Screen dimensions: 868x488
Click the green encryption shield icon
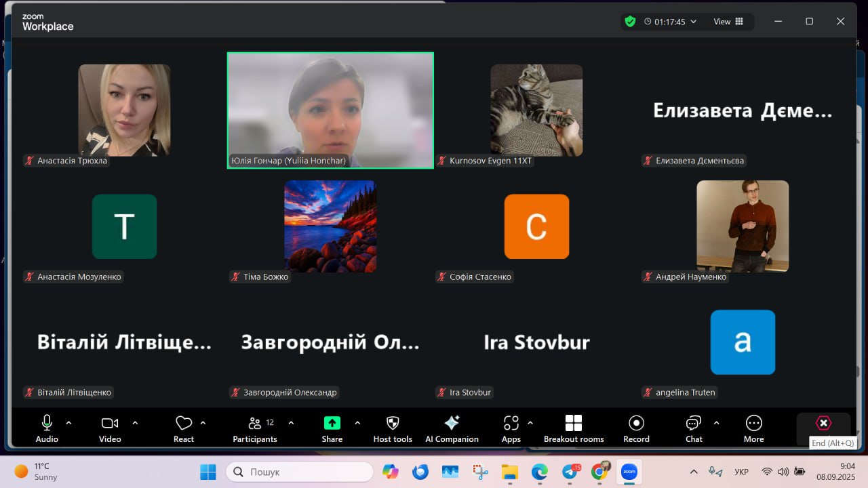[x=630, y=22]
